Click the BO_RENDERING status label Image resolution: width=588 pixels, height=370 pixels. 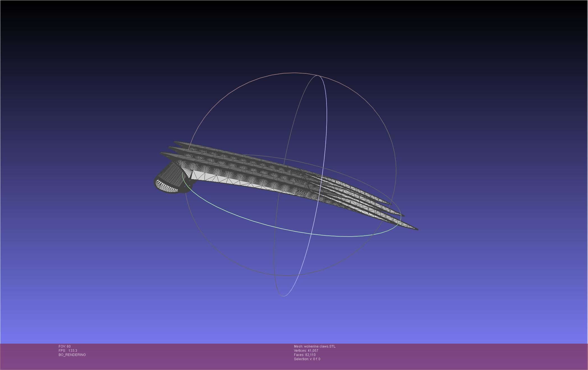tap(72, 355)
